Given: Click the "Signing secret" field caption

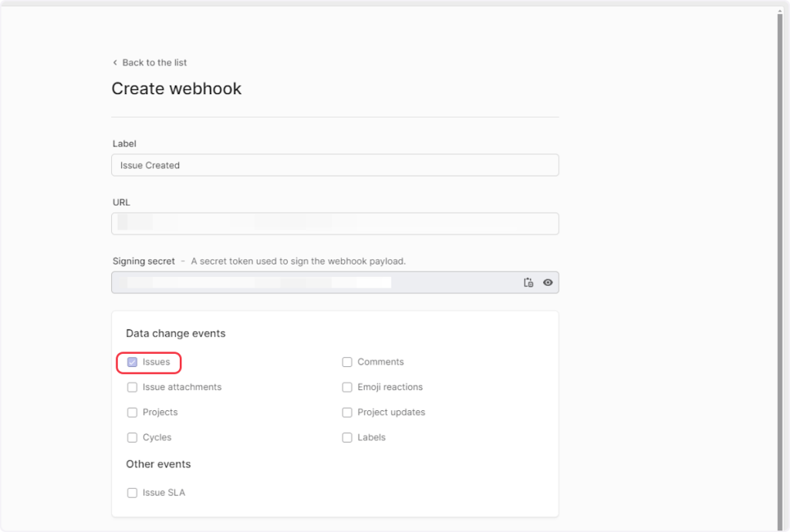Looking at the screenshot, I should (x=143, y=261).
